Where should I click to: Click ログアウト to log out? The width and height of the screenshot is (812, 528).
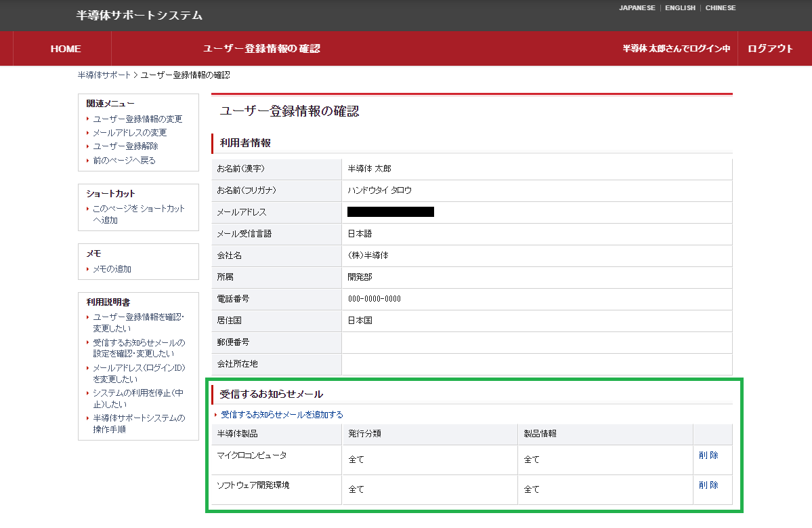[770, 49]
